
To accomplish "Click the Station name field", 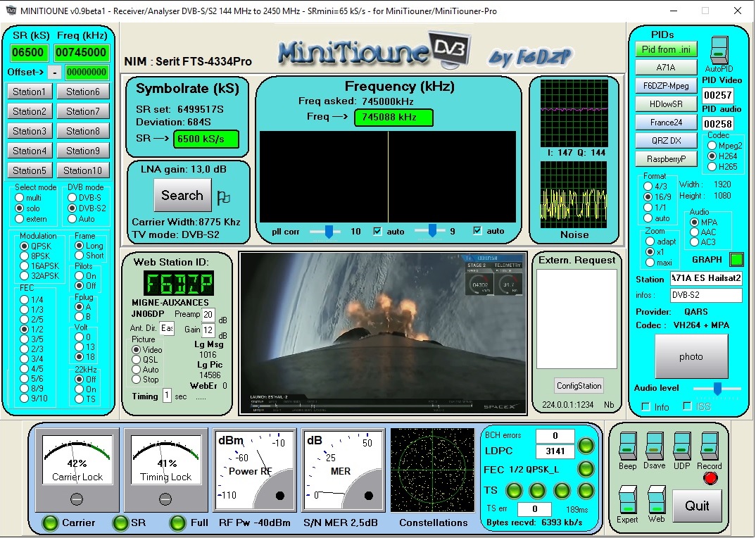I will 706,278.
